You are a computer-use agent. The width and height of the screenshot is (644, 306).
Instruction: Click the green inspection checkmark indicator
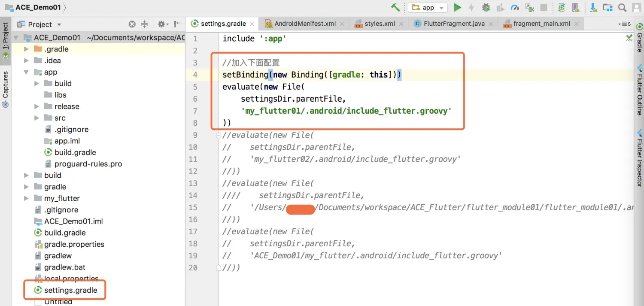point(629,38)
